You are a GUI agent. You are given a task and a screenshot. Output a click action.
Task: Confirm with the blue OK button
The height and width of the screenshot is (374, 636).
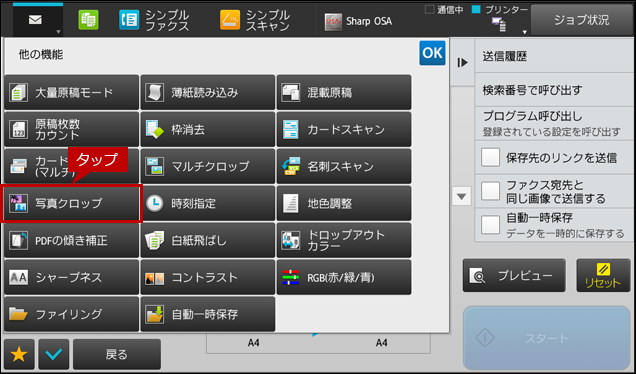(432, 53)
